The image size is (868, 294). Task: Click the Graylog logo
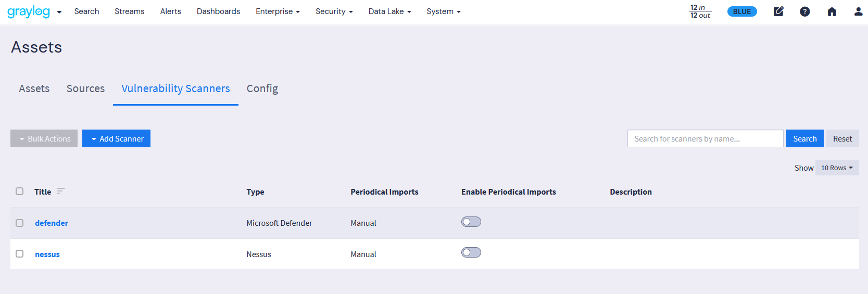pyautogui.click(x=29, y=11)
